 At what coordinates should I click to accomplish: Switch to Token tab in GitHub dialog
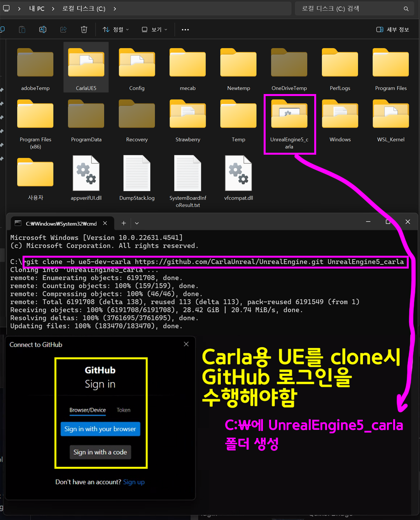tap(124, 410)
